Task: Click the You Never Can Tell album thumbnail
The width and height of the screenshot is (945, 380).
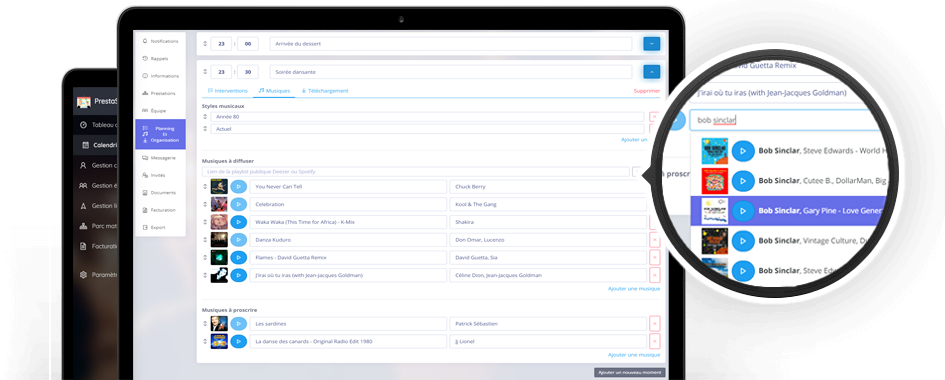Action: [219, 187]
